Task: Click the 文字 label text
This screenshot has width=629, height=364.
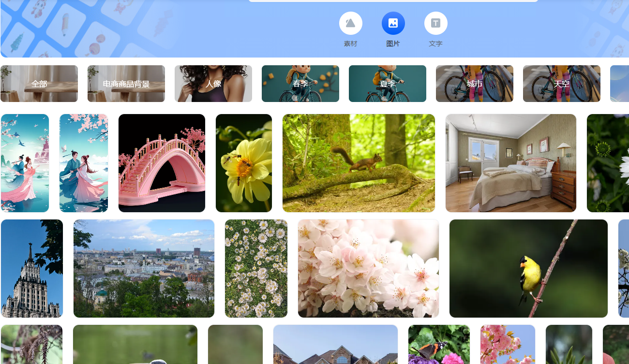Action: pyautogui.click(x=436, y=44)
